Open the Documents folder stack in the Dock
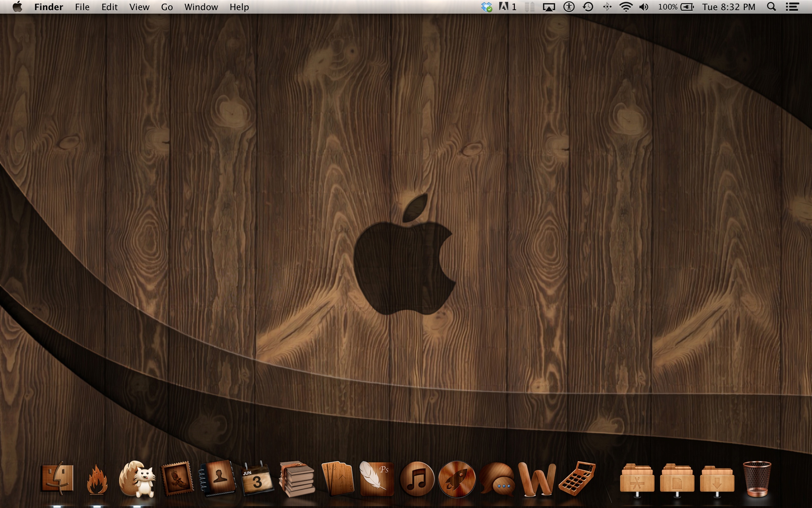Viewport: 812px width, 508px height. point(677,480)
